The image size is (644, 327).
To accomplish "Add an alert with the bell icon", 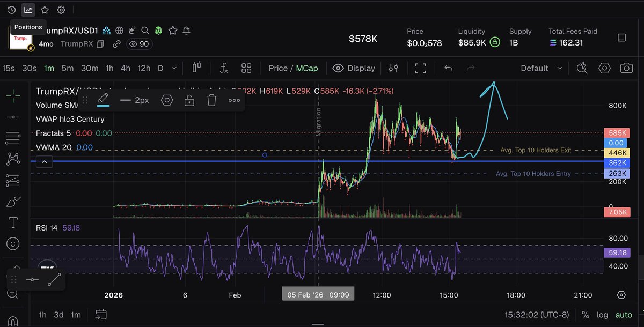I will click(x=186, y=31).
